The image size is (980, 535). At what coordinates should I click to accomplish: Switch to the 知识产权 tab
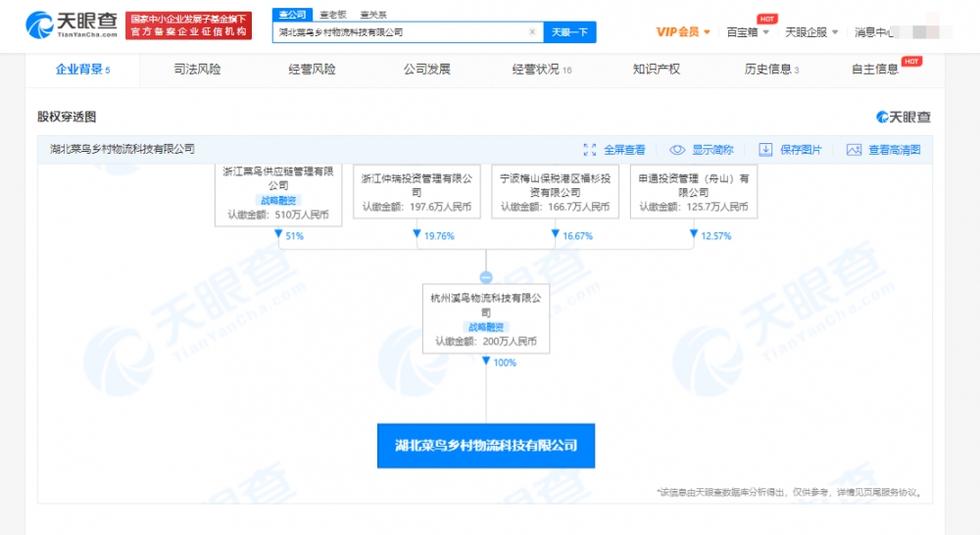[x=657, y=70]
